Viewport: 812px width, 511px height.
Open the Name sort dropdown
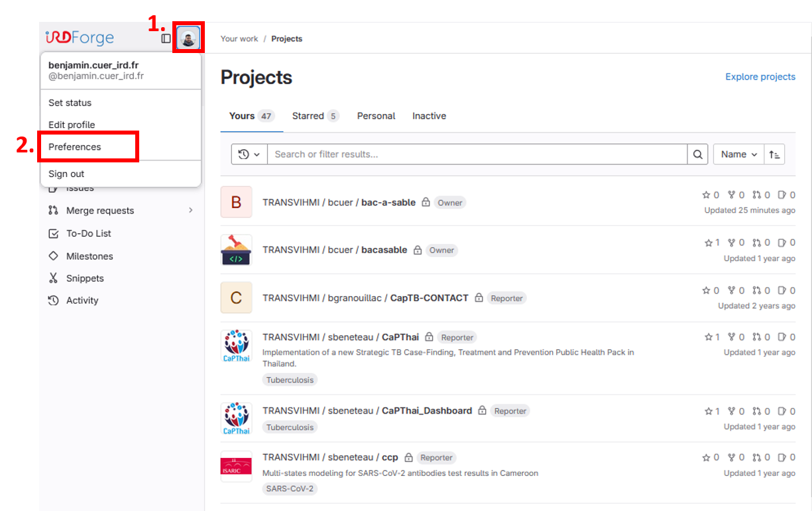pyautogui.click(x=738, y=154)
